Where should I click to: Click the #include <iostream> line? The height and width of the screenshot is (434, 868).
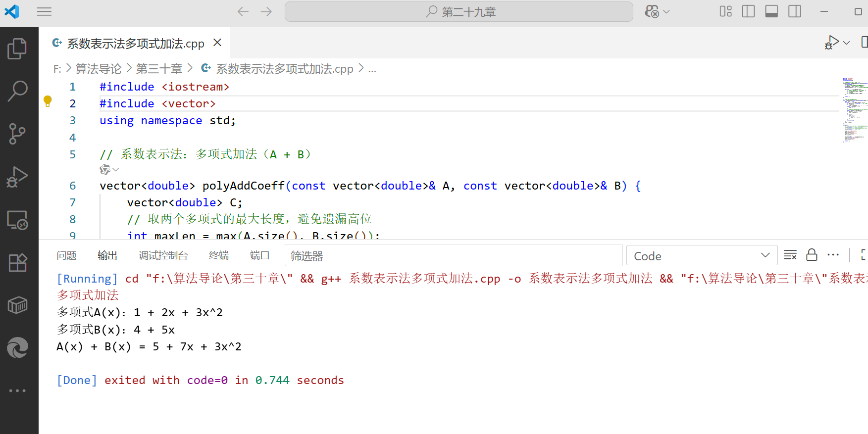[164, 87]
